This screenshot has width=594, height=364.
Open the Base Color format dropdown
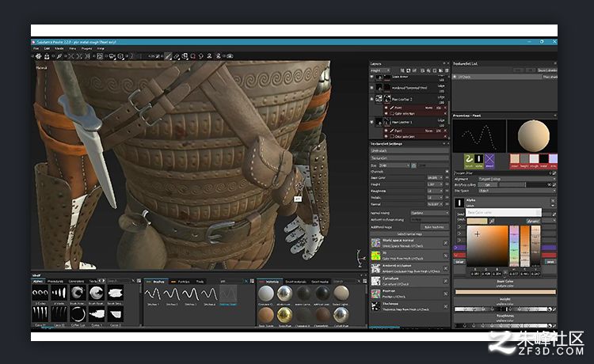pyautogui.click(x=436, y=178)
